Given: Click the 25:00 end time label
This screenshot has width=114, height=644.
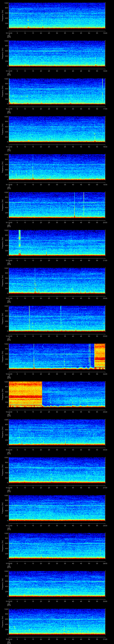Looking at the screenshot, I should (x=105, y=412).
